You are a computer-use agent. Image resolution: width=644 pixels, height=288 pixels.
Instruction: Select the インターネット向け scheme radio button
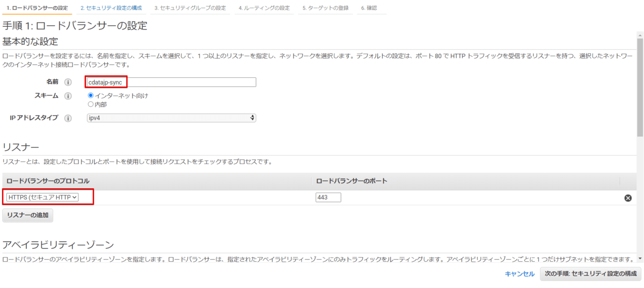coord(91,95)
